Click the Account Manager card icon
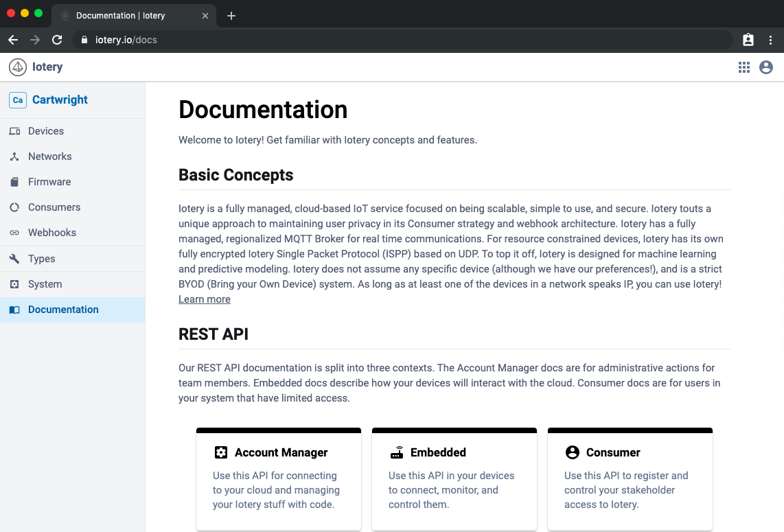The image size is (784, 532). [x=221, y=452]
